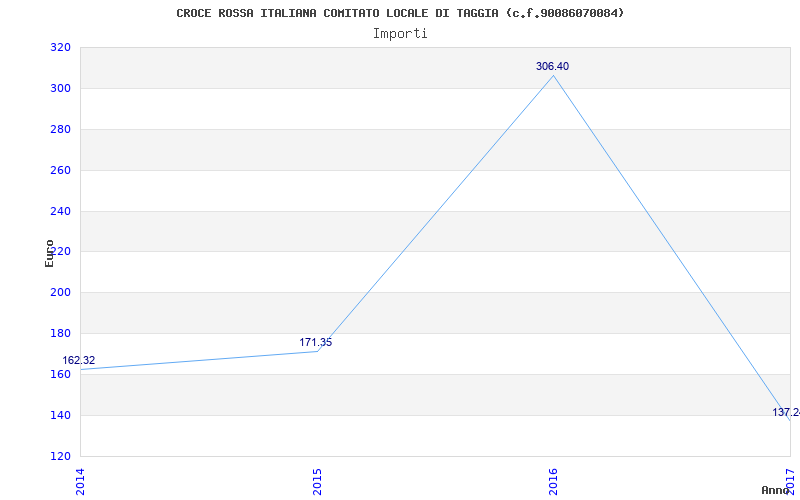Click the 320 y-axis value
The height and width of the screenshot is (500, 800).
tap(60, 47)
